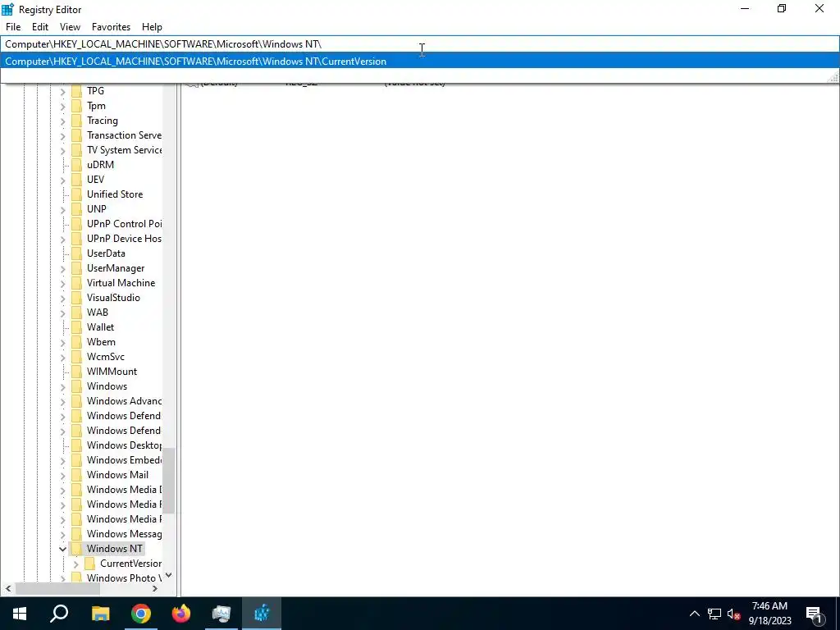Click the tree horizontal scroll-left arrow
Image resolution: width=840 pixels, height=630 pixels.
pyautogui.click(x=7, y=589)
